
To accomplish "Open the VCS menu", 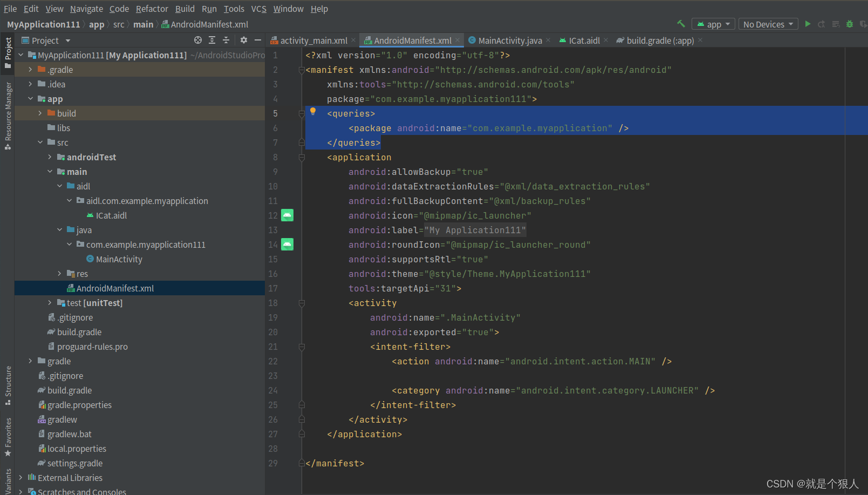I will pos(259,9).
